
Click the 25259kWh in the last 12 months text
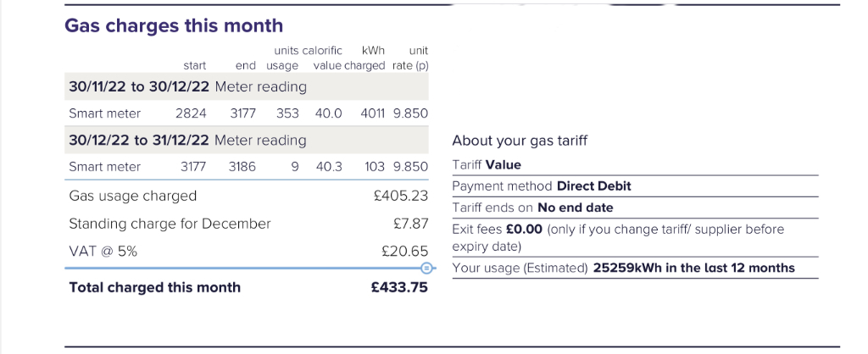pos(694,268)
